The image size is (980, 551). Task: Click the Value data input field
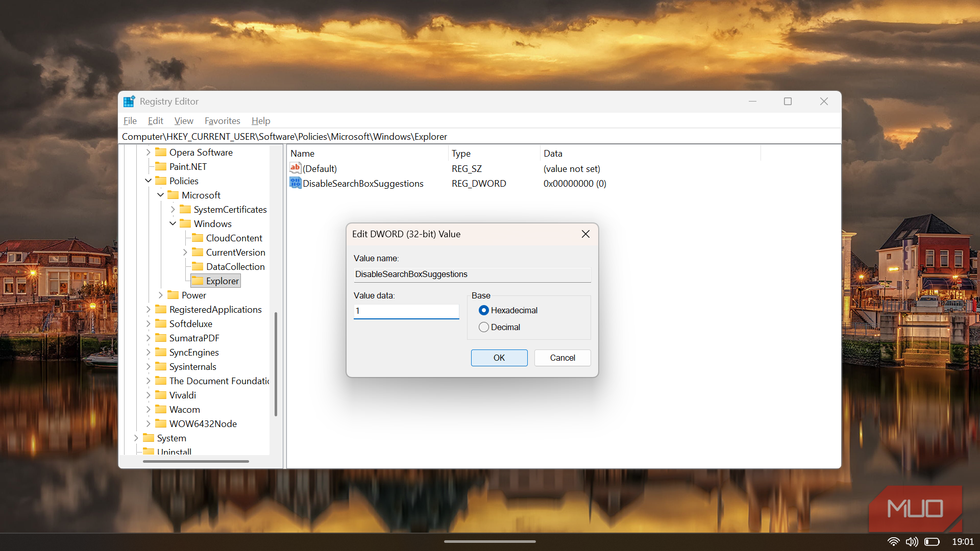[406, 311]
